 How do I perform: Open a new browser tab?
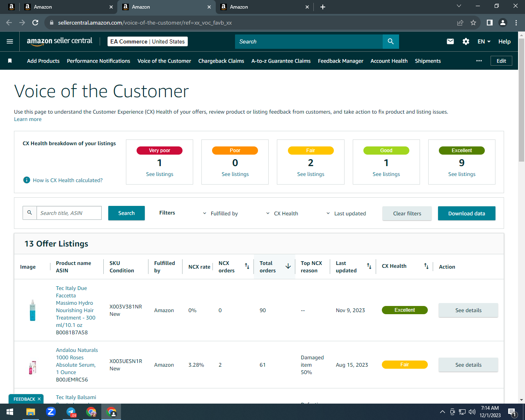(323, 7)
